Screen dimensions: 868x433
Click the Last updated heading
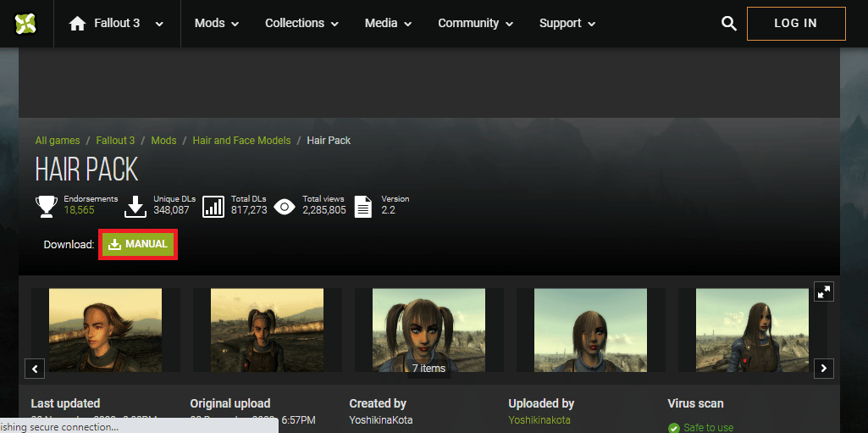coord(65,403)
